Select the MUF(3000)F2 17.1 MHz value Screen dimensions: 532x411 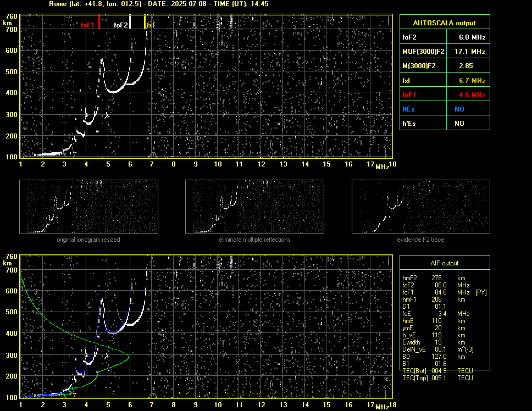coord(469,52)
